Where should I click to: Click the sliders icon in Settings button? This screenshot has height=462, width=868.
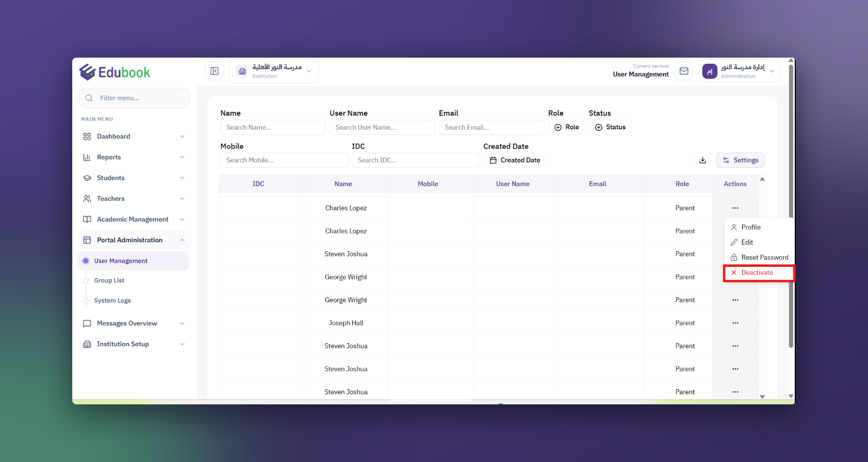726,160
